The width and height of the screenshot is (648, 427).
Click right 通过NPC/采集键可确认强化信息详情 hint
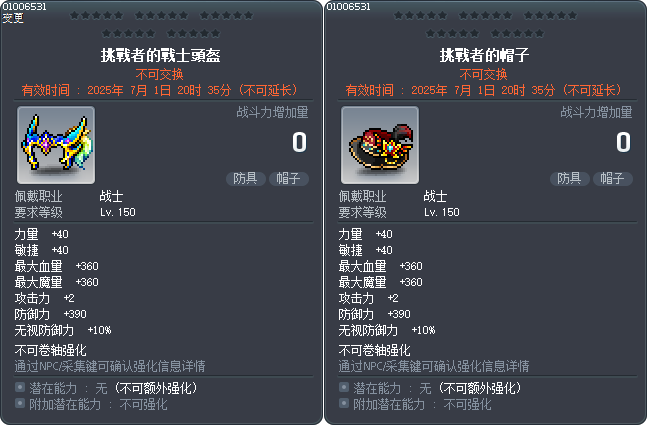(x=434, y=366)
